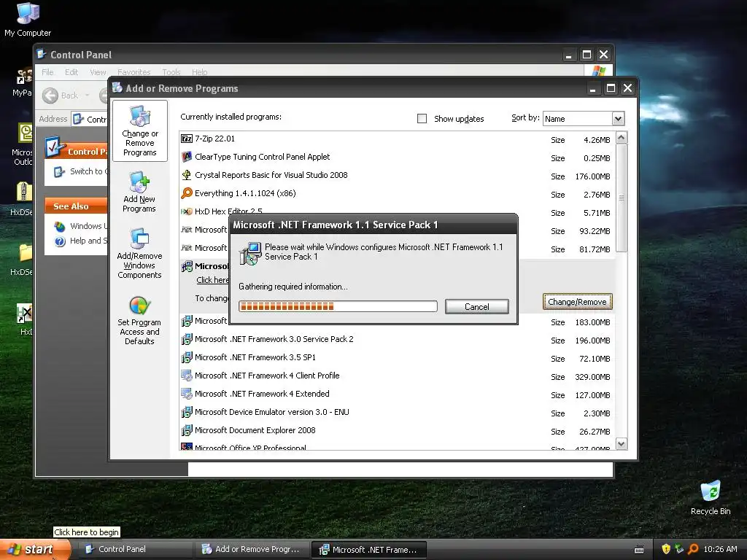
Task: Click the program list scroll up arrow
Action: click(x=622, y=138)
